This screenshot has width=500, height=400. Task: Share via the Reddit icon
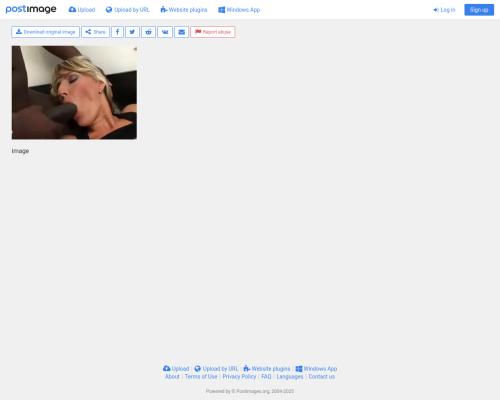148,32
